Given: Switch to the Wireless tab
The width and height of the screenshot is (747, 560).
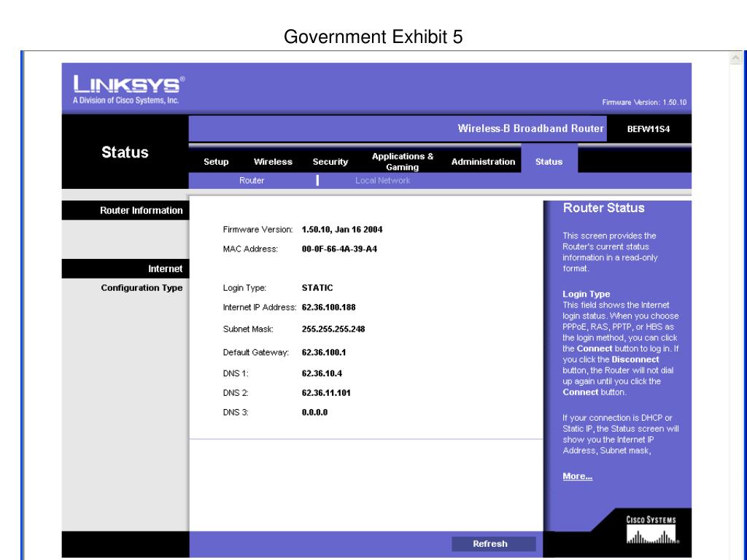Looking at the screenshot, I should (273, 162).
